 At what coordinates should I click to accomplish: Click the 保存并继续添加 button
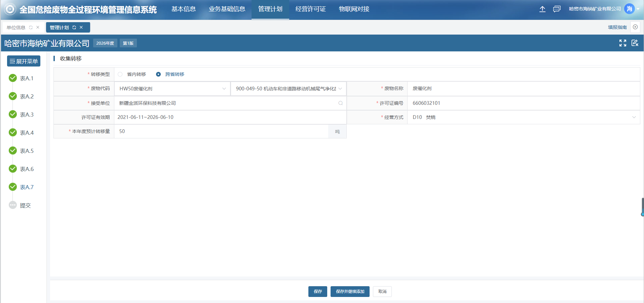[350, 292]
